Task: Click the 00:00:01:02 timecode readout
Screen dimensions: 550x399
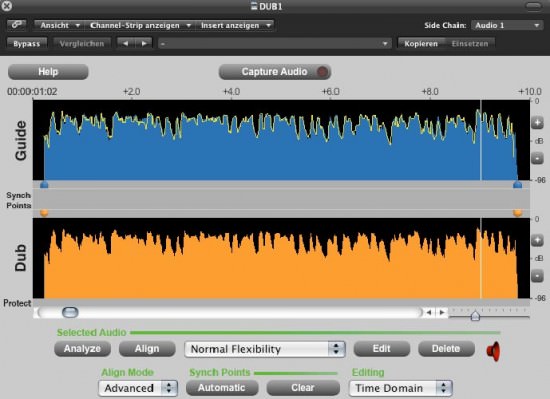Action: tap(32, 92)
